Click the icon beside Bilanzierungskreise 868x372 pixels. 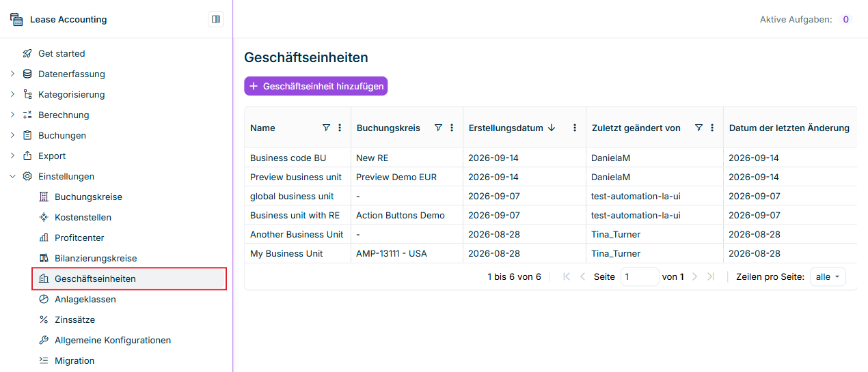[44, 258]
